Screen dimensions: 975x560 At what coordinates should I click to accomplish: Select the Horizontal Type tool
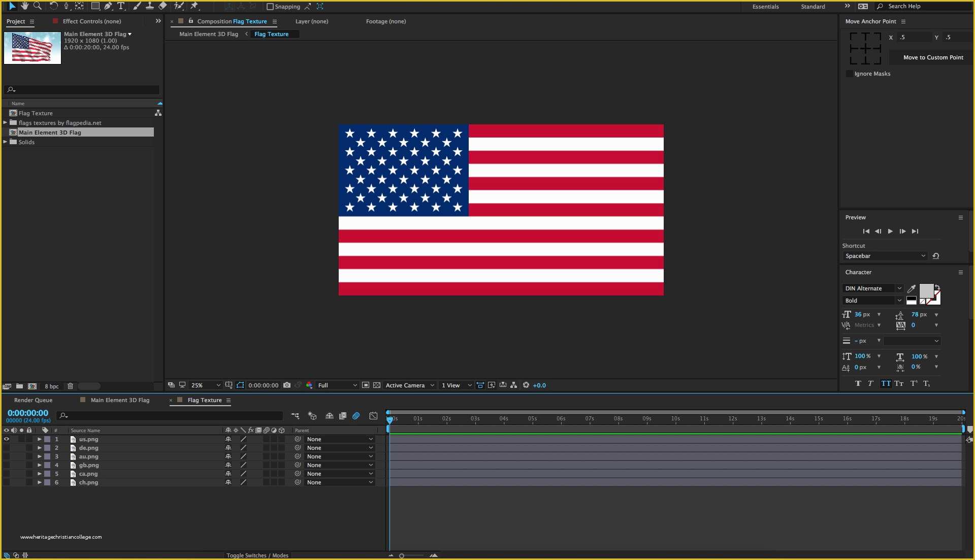coord(121,7)
